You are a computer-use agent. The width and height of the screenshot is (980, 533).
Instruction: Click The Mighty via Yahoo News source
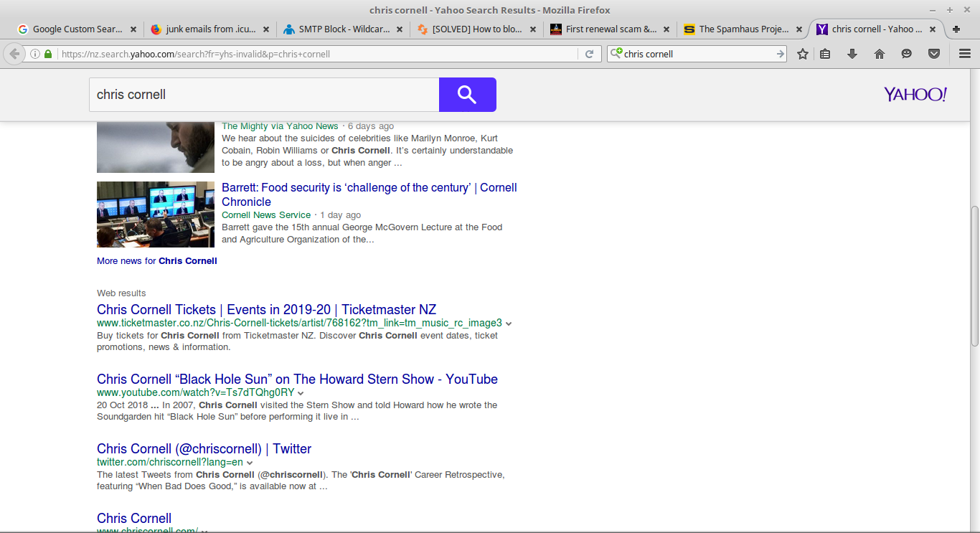coord(280,126)
